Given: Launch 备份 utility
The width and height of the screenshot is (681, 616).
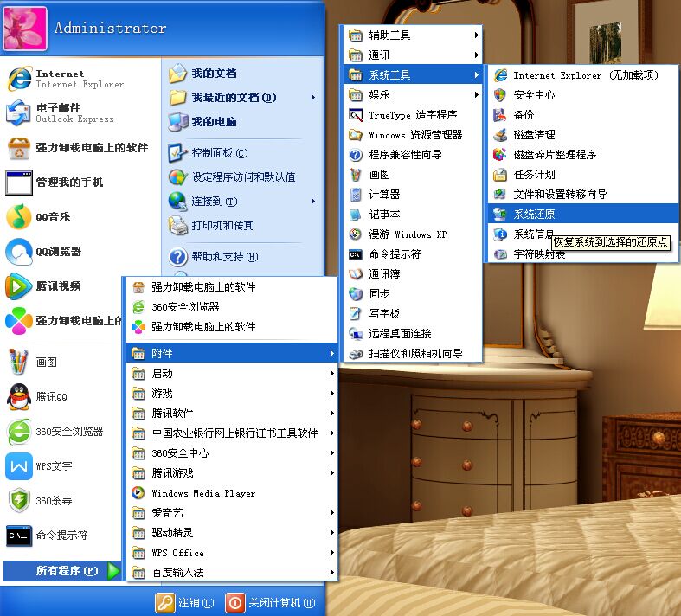Looking at the screenshot, I should coord(582,115).
